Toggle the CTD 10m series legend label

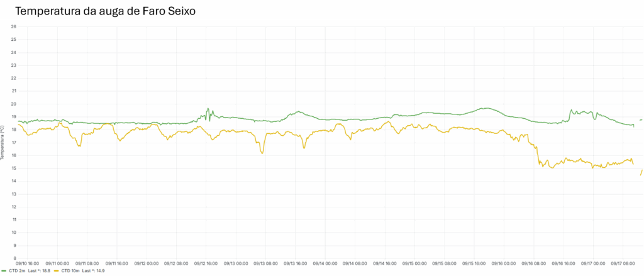(x=70, y=270)
